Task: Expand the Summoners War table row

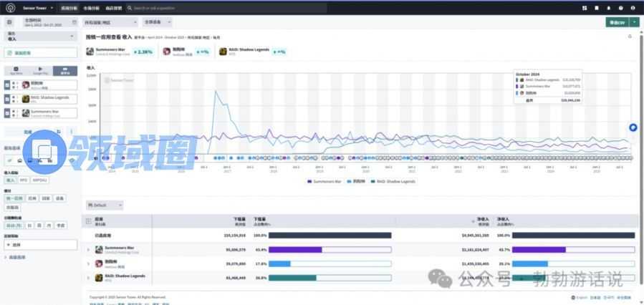Action: [88, 249]
